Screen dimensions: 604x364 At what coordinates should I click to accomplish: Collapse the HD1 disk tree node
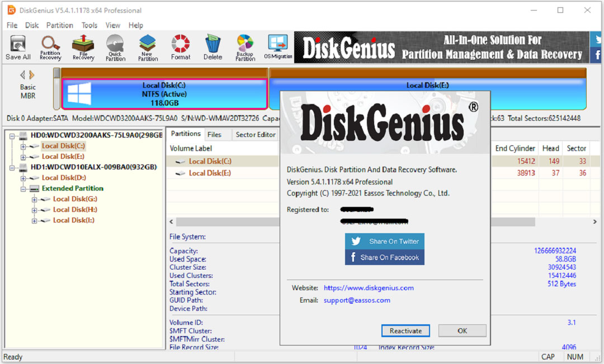tap(12, 168)
